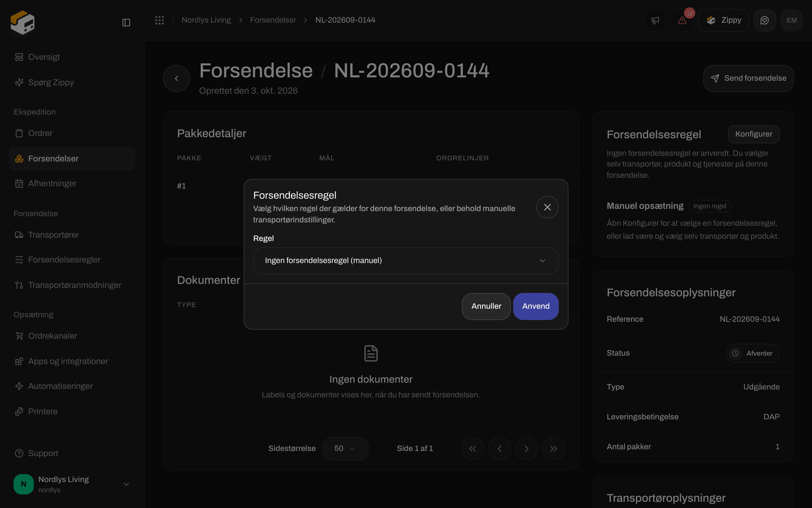Click the Ingen regel badge
This screenshot has height=508, width=812.
(710, 206)
